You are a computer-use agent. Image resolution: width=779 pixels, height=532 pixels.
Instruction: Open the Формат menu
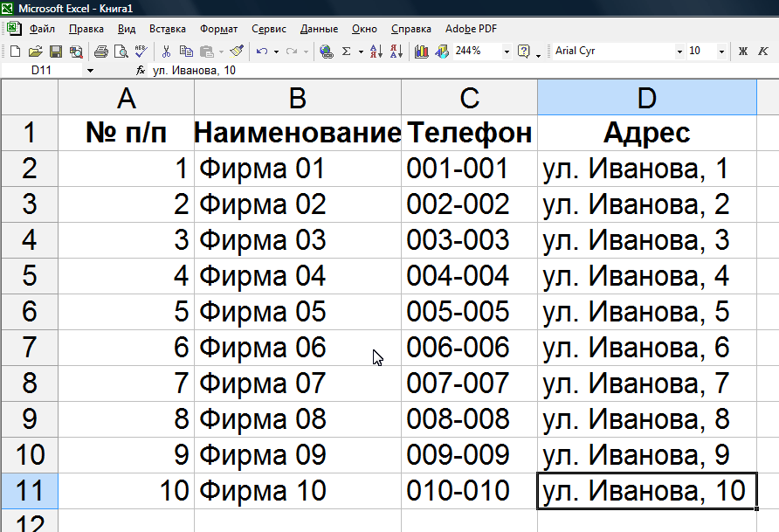point(218,29)
